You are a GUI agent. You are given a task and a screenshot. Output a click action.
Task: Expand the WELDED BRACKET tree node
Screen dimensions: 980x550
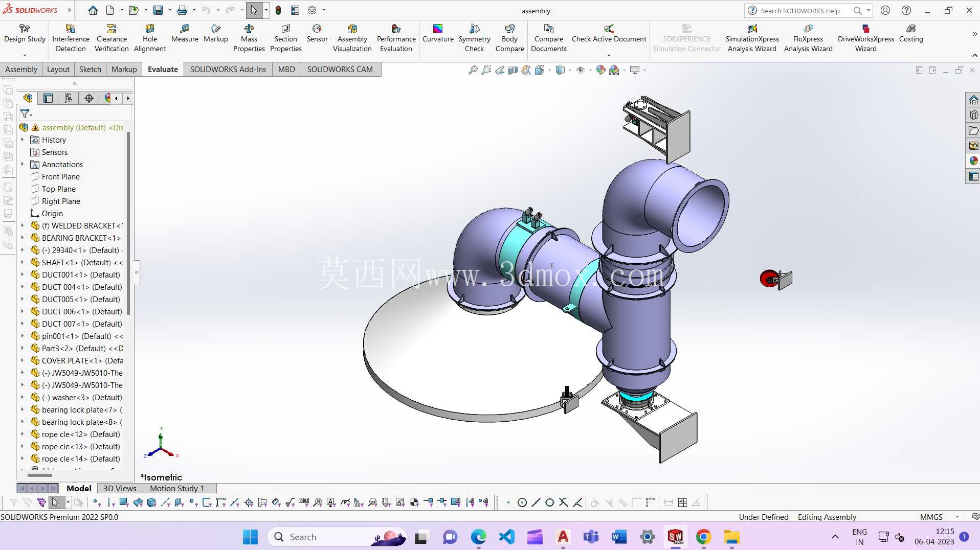23,225
